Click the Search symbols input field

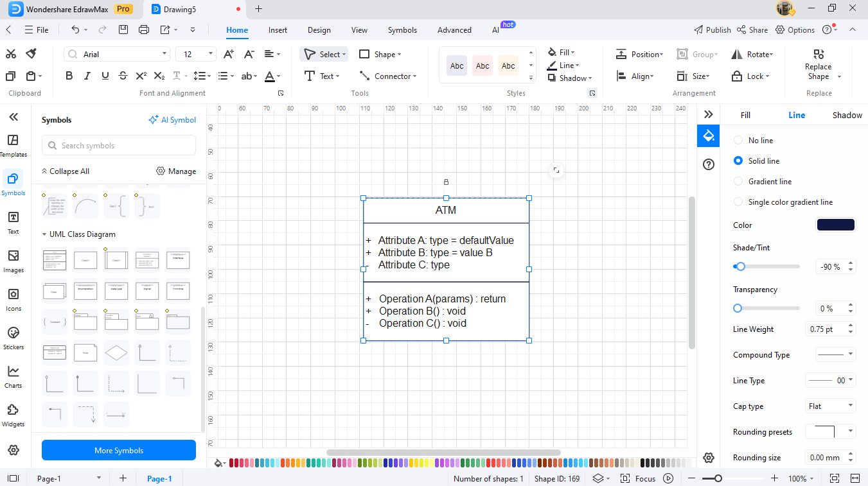point(119,146)
